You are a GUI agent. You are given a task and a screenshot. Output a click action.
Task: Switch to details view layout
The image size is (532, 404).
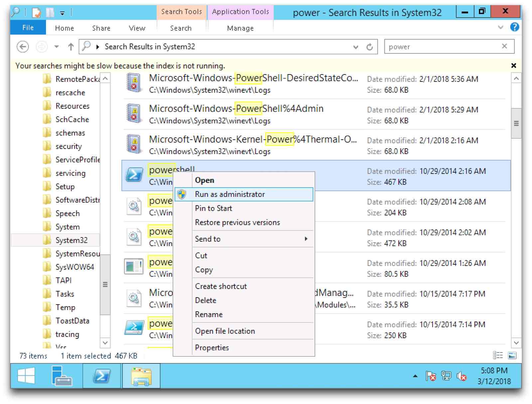(497, 355)
